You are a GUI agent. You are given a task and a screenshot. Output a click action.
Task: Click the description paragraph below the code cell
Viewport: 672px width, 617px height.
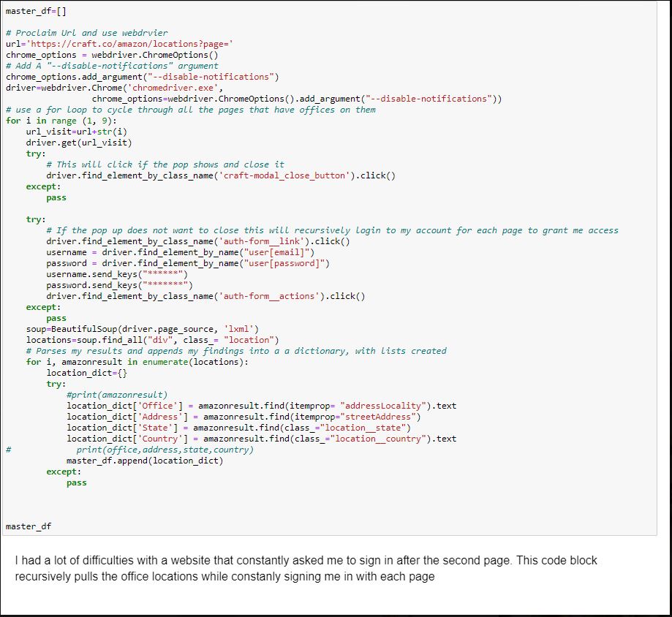tap(306, 568)
